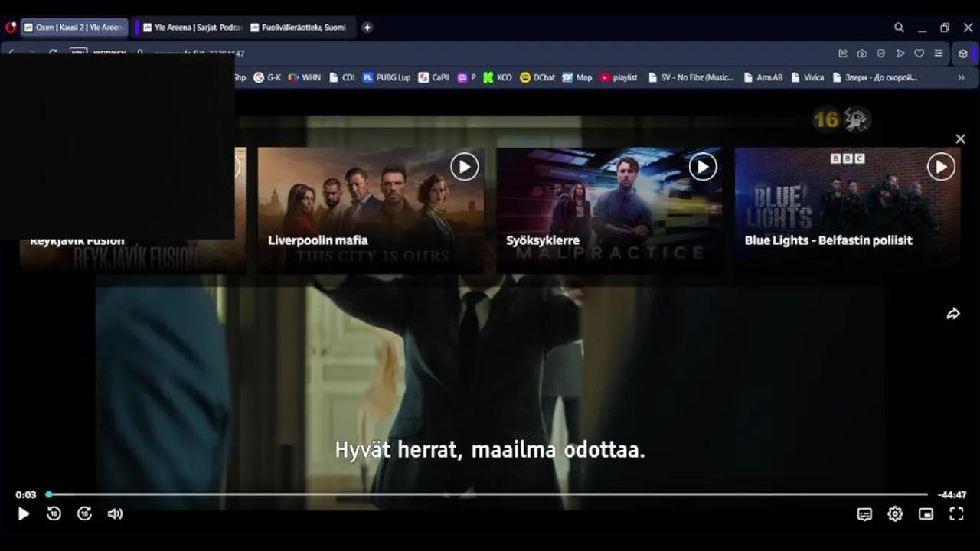Image resolution: width=980 pixels, height=551 pixels.
Task: Open the extensions cube icon
Action: tap(963, 54)
